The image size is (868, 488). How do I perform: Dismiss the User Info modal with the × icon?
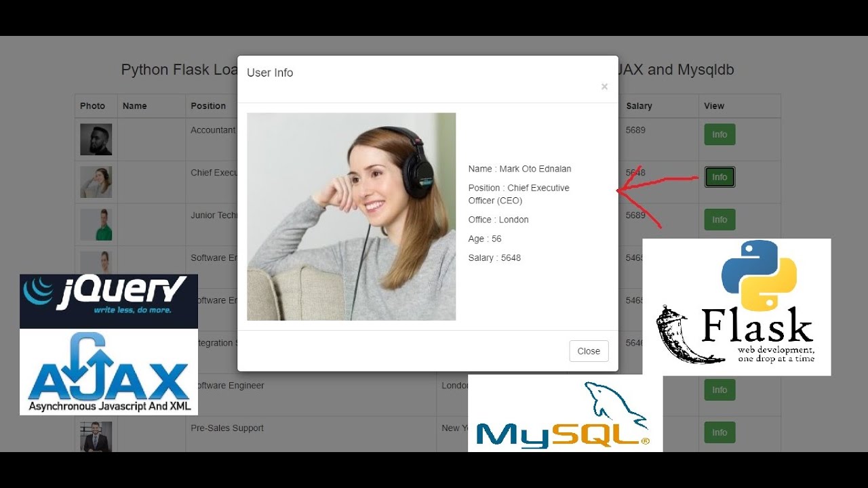pyautogui.click(x=604, y=87)
